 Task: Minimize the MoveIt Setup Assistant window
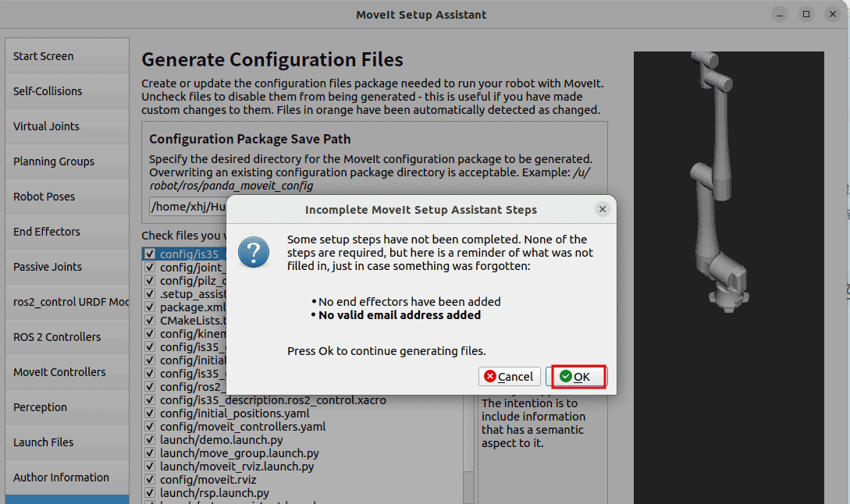pyautogui.click(x=780, y=14)
